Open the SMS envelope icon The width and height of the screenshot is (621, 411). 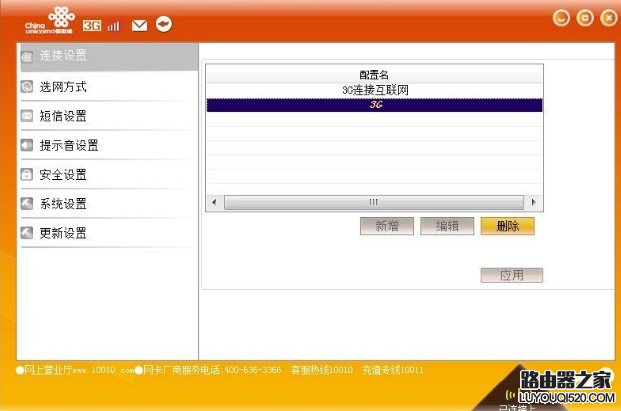click(x=139, y=26)
